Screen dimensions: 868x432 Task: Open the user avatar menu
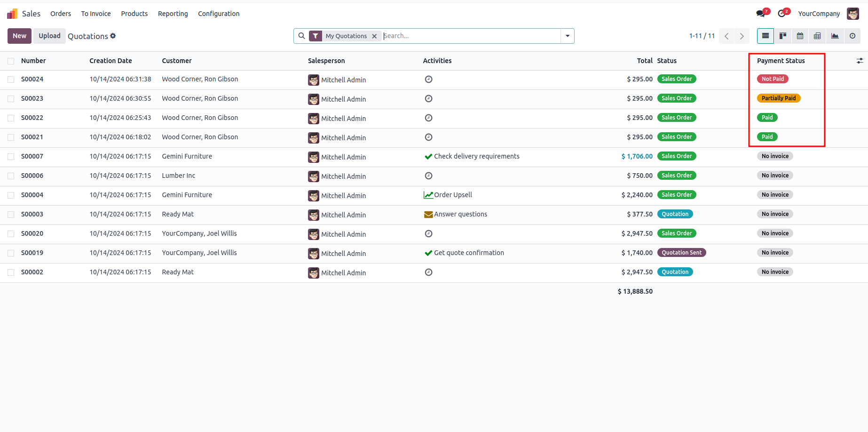coord(853,14)
